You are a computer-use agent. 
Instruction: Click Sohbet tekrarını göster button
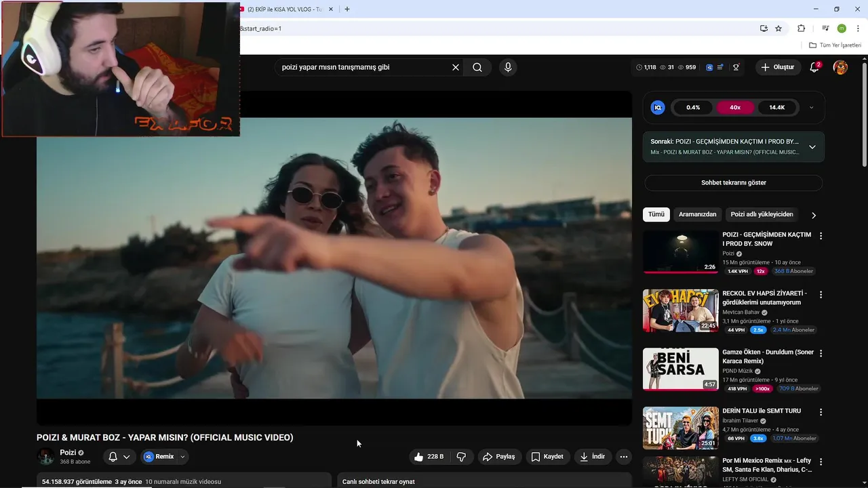coord(734,183)
